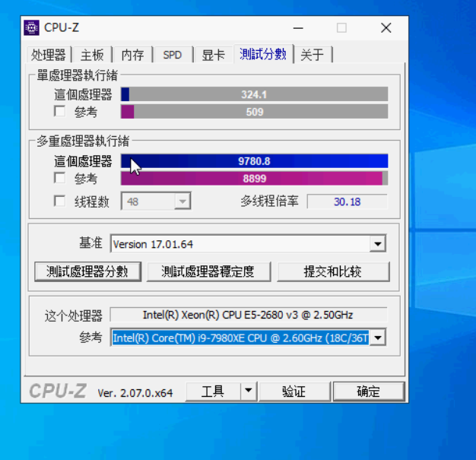The height and width of the screenshot is (460, 476).
Task: Close the CPU-Z window
Action: pyautogui.click(x=386, y=28)
